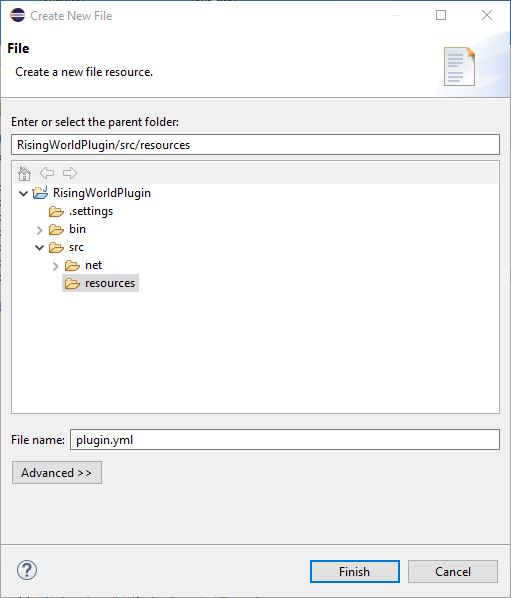Click the Finish button
511x598 pixels.
355,571
